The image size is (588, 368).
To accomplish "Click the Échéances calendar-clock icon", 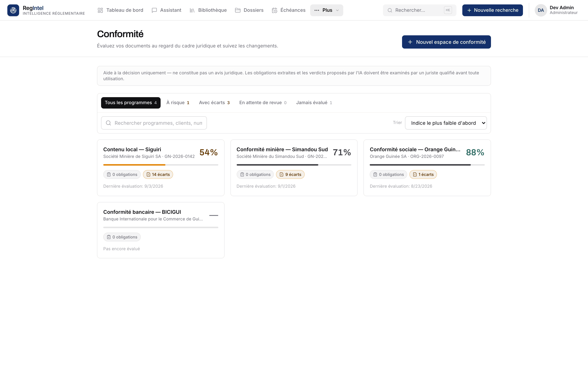I will [x=275, y=10].
